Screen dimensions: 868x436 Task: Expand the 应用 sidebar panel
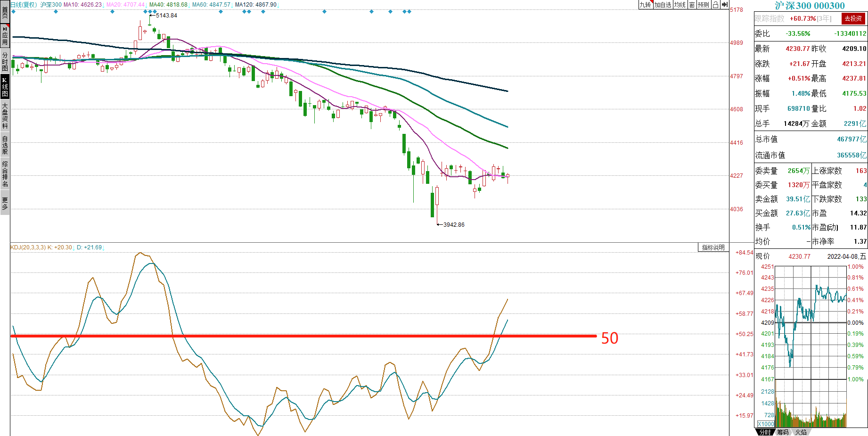coord(5,36)
